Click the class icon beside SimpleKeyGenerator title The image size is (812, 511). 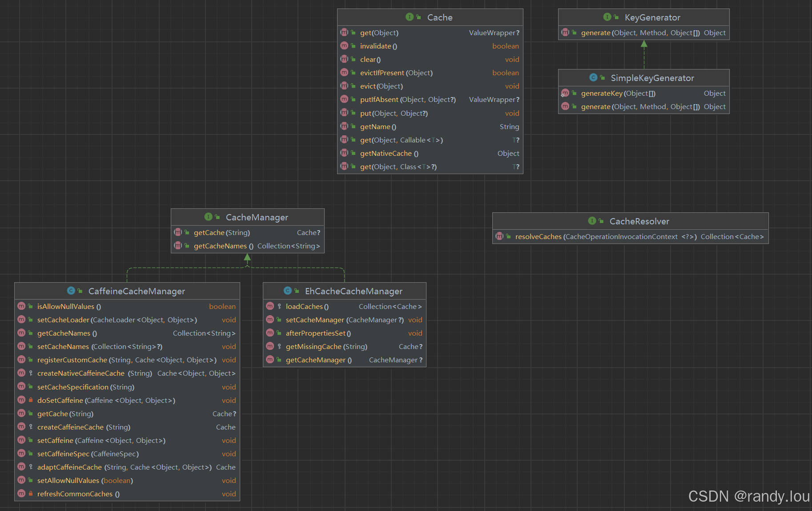click(x=593, y=77)
